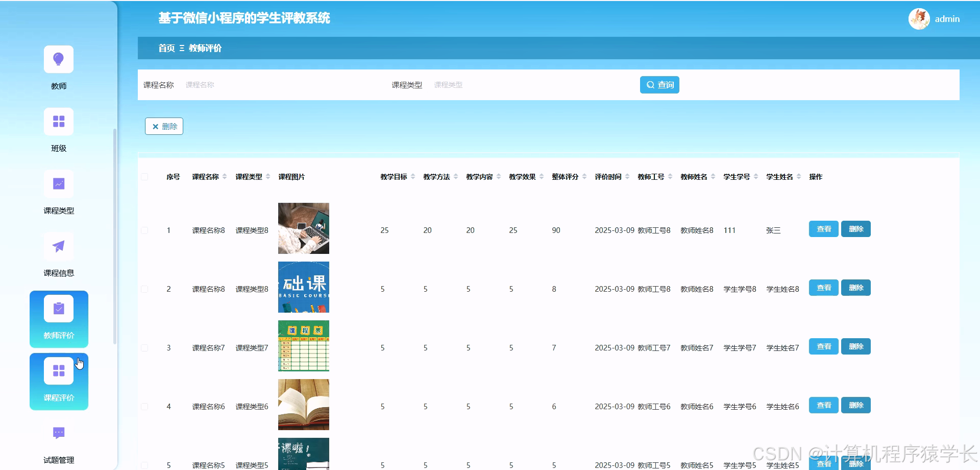View row 4 学生姓名6 with 查看
The image size is (980, 470).
coord(823,405)
